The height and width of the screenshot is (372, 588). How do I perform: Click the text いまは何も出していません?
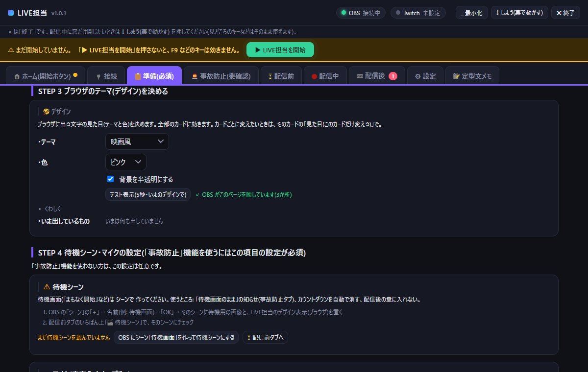[134, 221]
